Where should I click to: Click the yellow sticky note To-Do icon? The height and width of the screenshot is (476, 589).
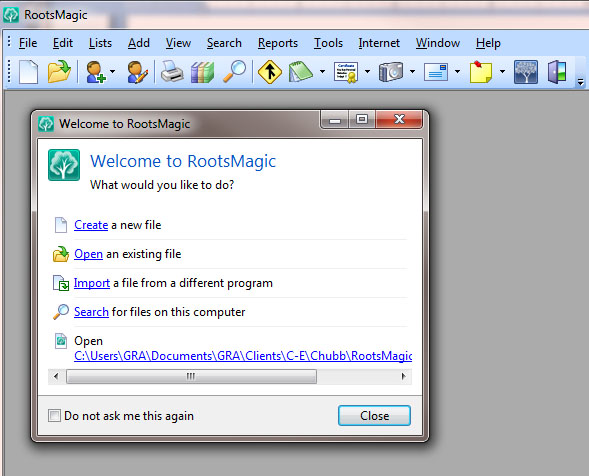click(481, 72)
